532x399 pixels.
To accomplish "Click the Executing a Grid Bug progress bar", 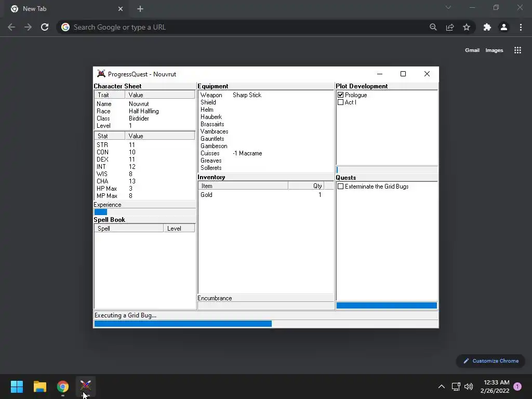I will click(x=266, y=324).
